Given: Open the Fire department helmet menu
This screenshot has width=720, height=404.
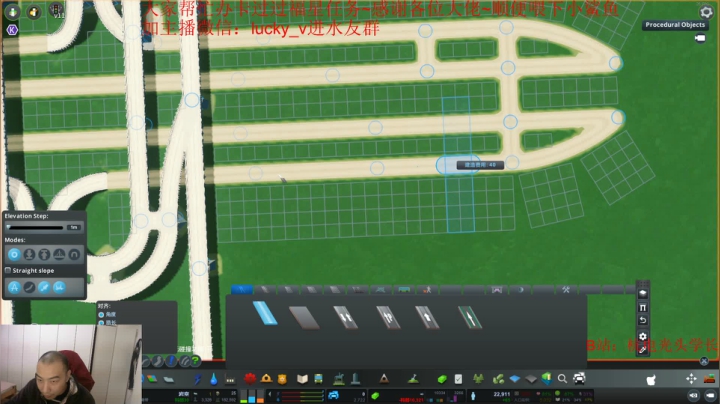Looking at the screenshot, I should [266, 379].
